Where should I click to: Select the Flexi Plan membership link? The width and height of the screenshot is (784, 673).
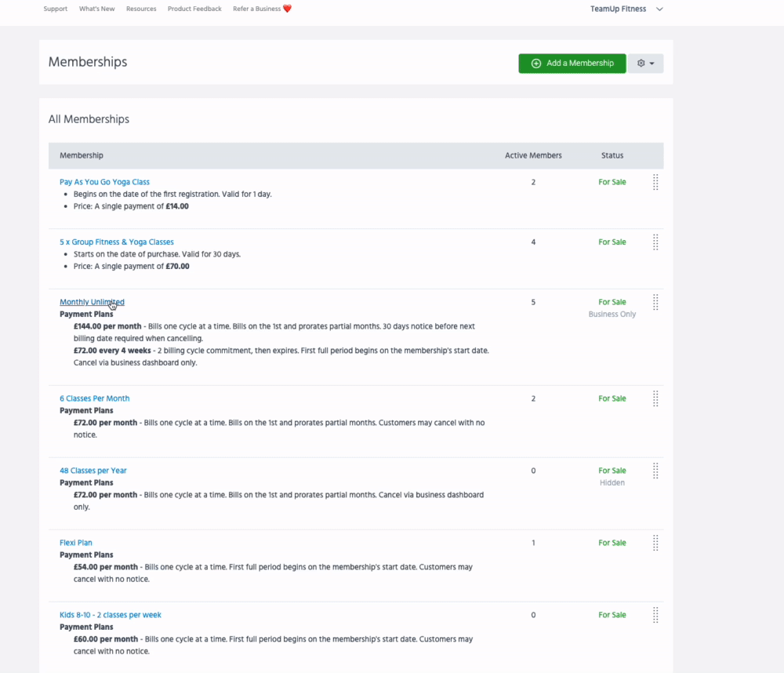click(x=76, y=543)
